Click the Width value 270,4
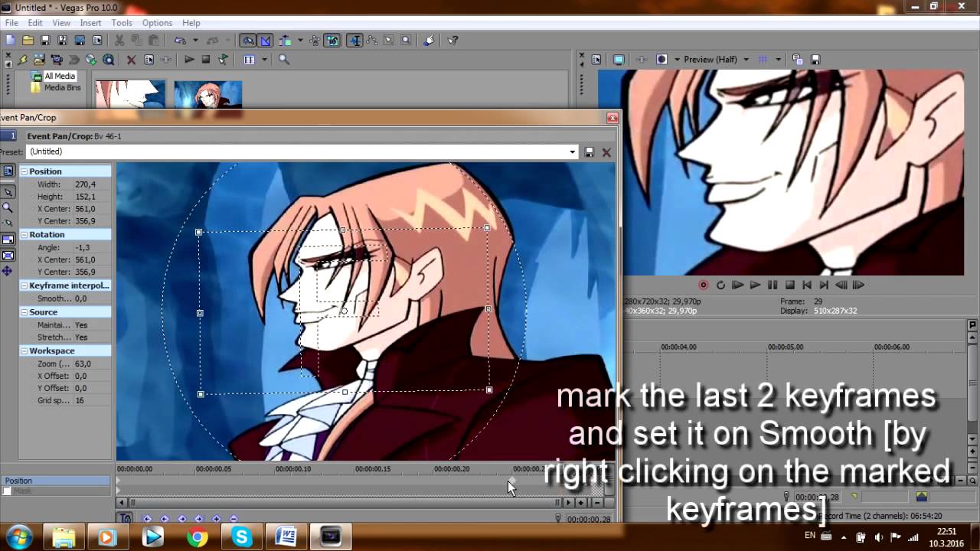Viewport: 980px width, 551px height. 85,184
